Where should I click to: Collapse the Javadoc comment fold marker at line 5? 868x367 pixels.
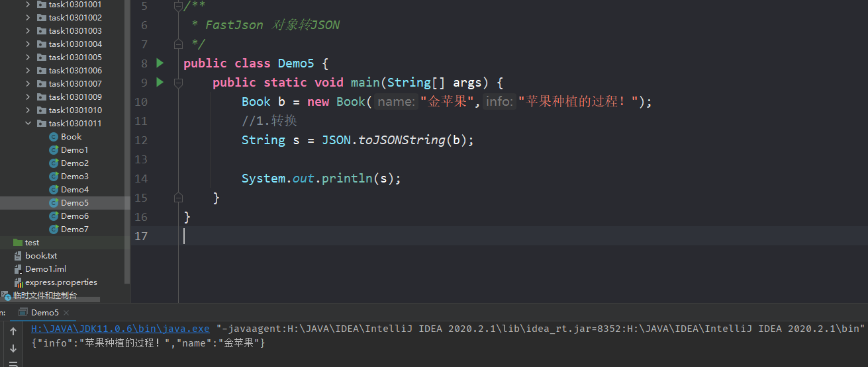tap(178, 7)
